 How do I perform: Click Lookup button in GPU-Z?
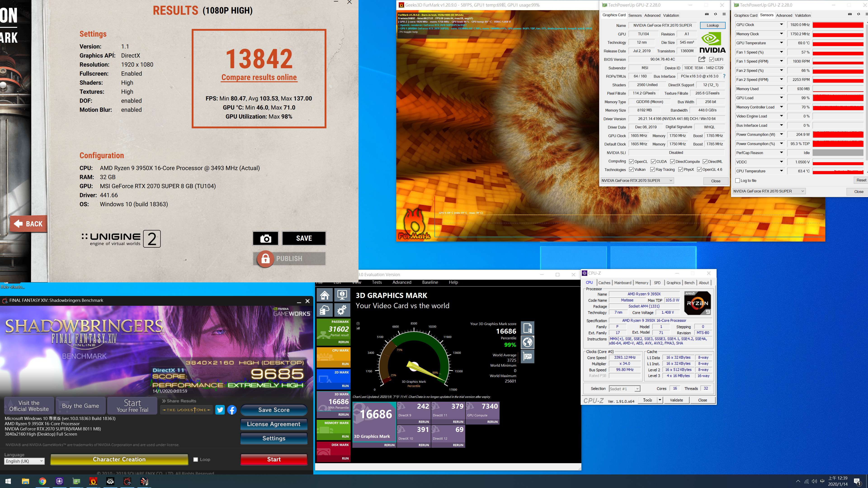coord(713,25)
